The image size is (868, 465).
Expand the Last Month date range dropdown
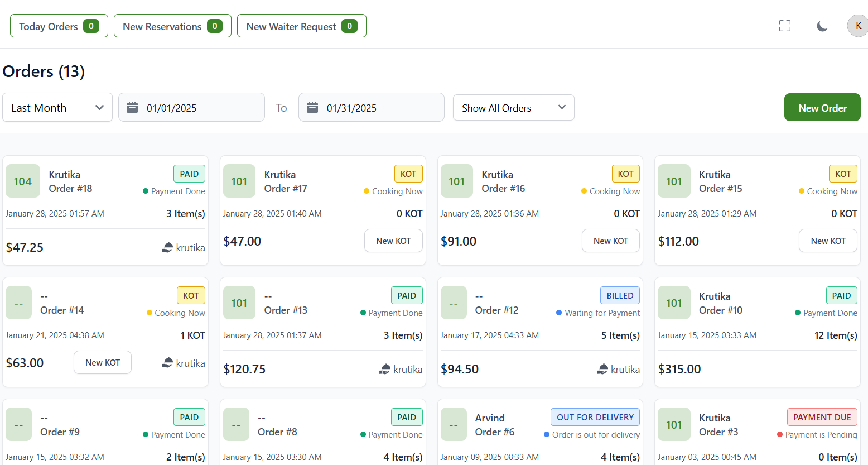click(57, 108)
